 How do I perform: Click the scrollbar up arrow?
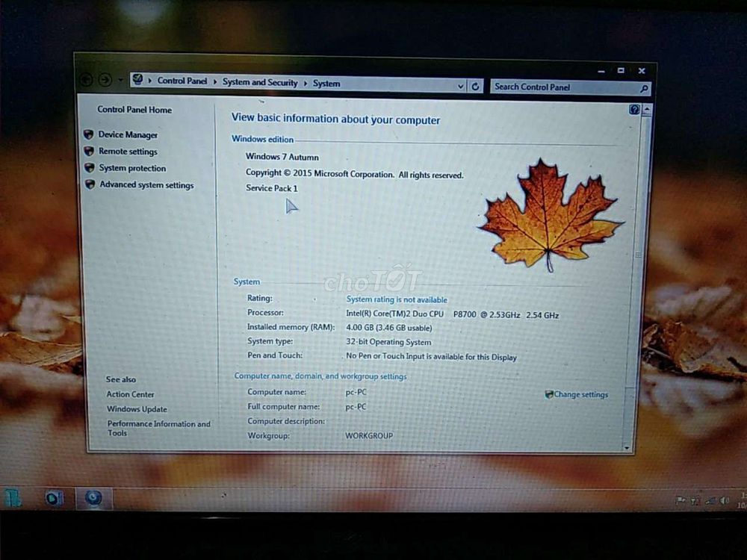pyautogui.click(x=646, y=110)
